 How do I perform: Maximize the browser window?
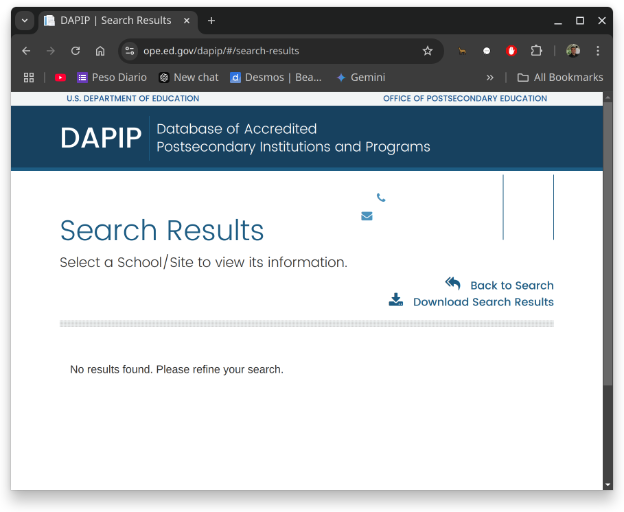coord(580,21)
